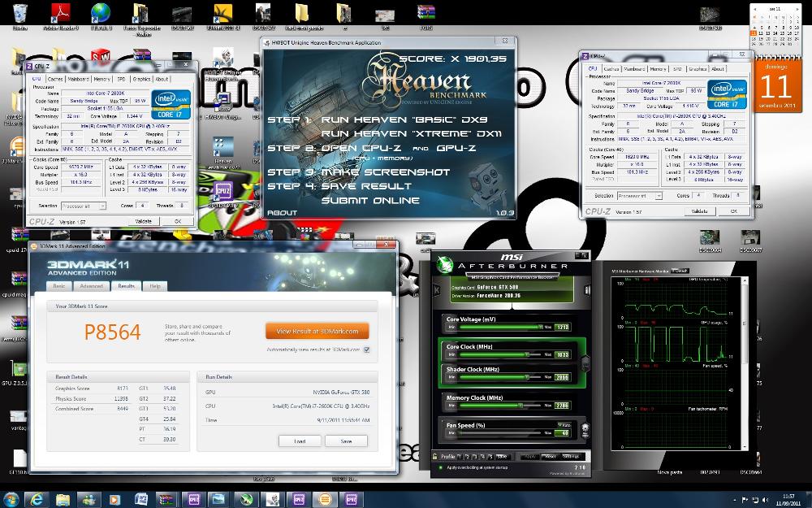The height and width of the screenshot is (508, 812).
Task: Open Afterburner Settings button
Action: 572,457
